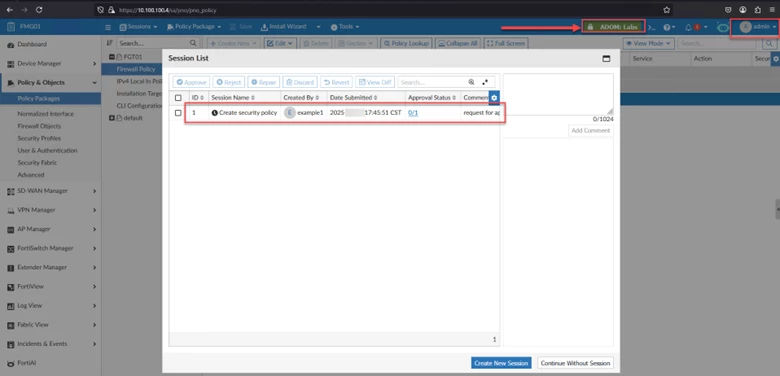Select Policy Packages in the sidebar
This screenshot has height=376, width=780.
click(51, 98)
